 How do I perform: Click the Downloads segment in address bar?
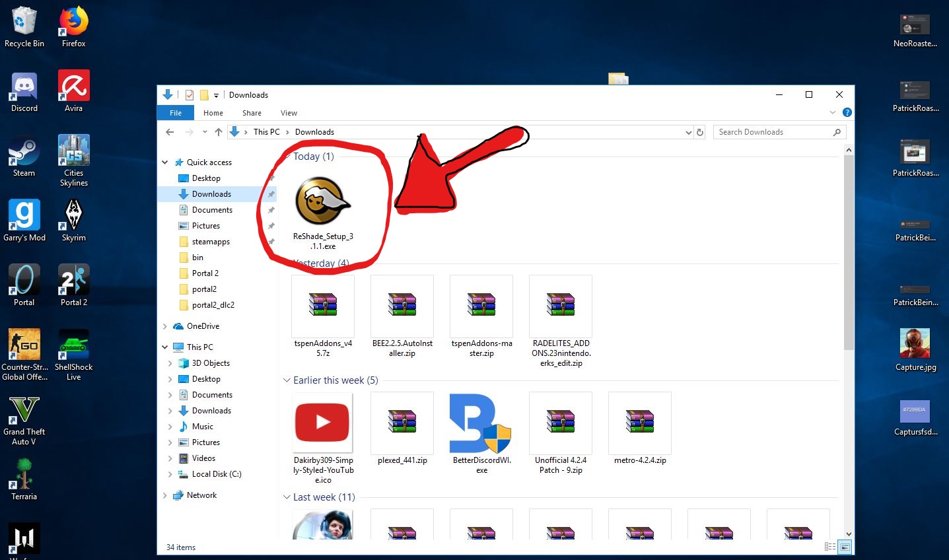[x=314, y=132]
